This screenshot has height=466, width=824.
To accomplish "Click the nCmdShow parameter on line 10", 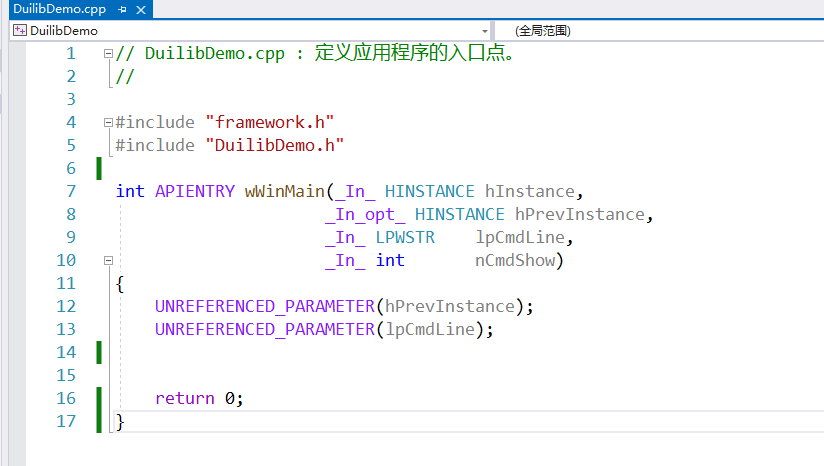I will (x=515, y=261).
